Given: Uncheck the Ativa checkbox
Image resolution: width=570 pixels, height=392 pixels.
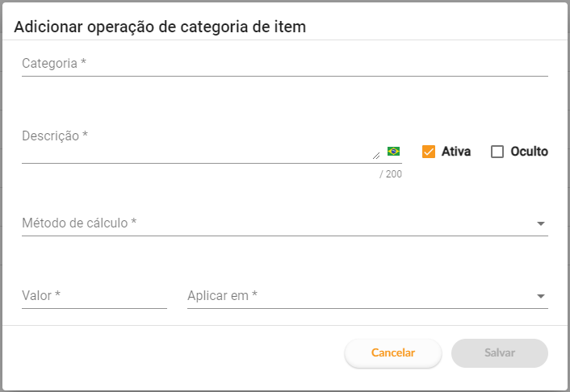Looking at the screenshot, I should (429, 152).
